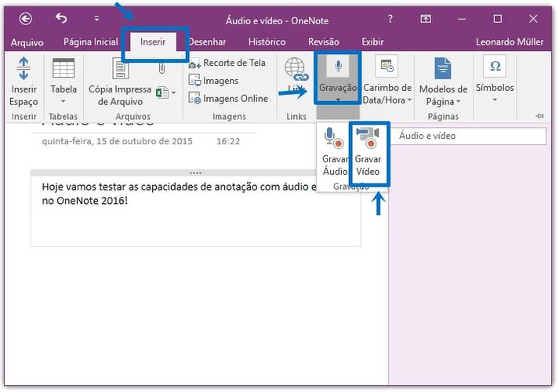Insert a Cópia Impressa de Arquivo

120,82
